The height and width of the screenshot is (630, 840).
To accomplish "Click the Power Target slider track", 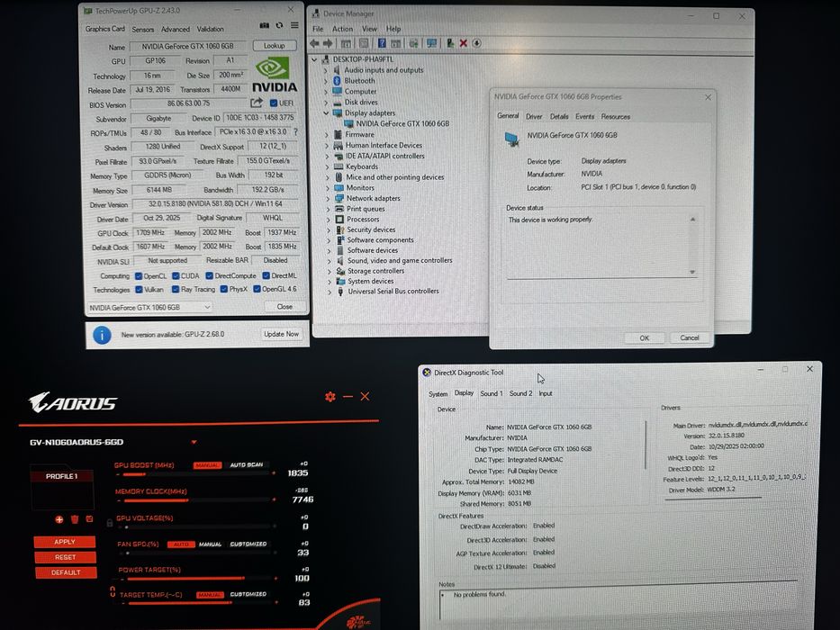I will [x=198, y=579].
